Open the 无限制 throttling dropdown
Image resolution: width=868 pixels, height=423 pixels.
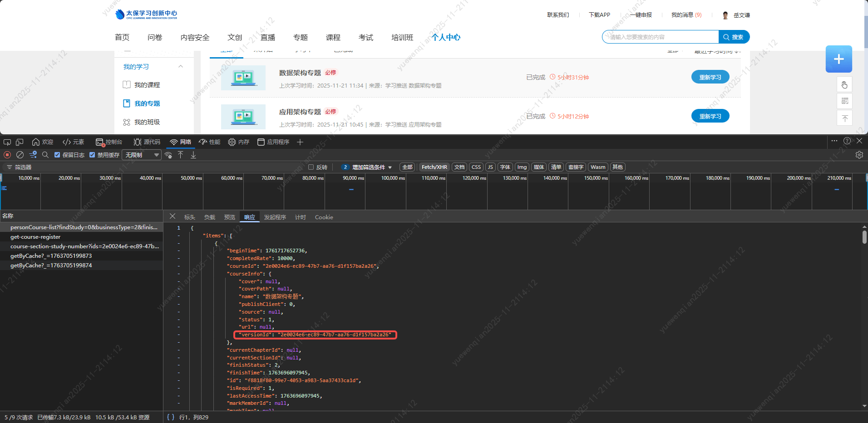[x=142, y=155]
